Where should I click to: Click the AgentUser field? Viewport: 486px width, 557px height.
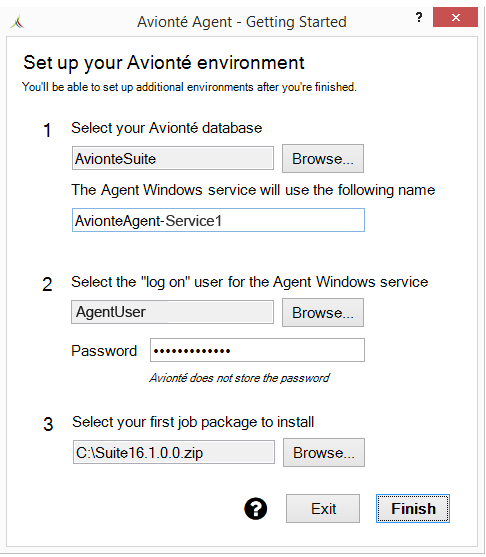172,312
